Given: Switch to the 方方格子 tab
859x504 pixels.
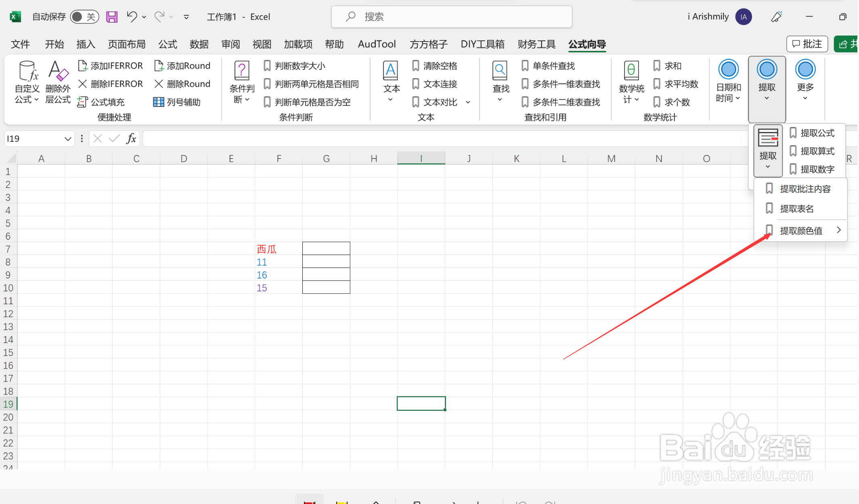Looking at the screenshot, I should pos(429,44).
